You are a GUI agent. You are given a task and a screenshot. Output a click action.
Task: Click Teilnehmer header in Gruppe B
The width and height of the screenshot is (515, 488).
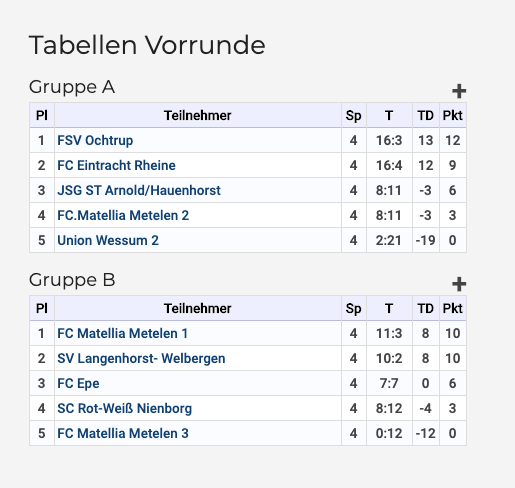pos(198,309)
